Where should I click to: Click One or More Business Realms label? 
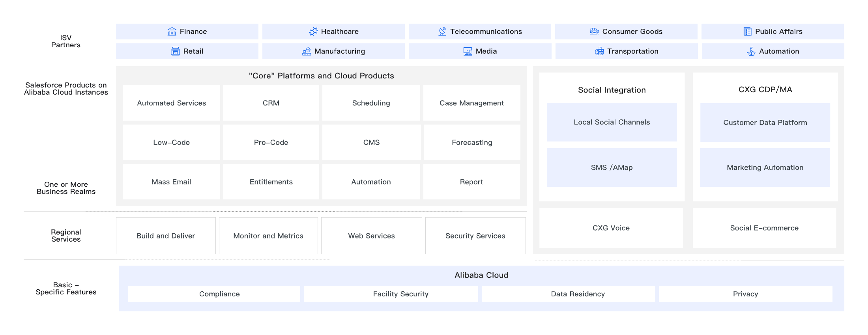[66, 188]
